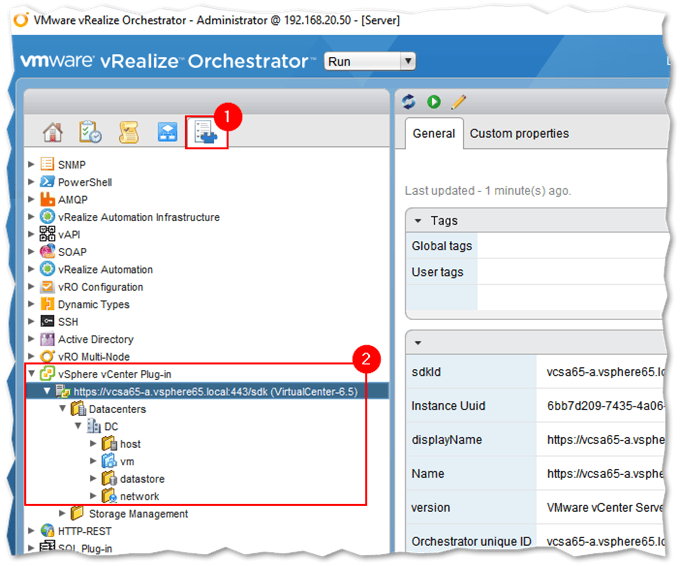Click the HTTP-REST globe icon
Image resolution: width=680 pixels, height=566 pixels.
(x=47, y=530)
